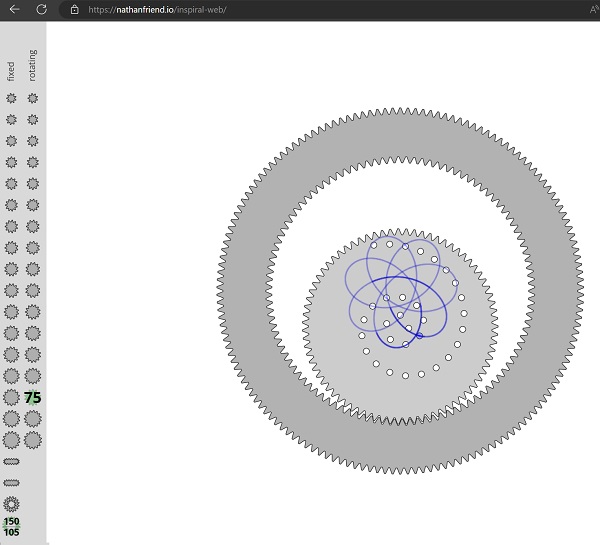Choose the lower beam-shaped fixed gear

[11, 483]
